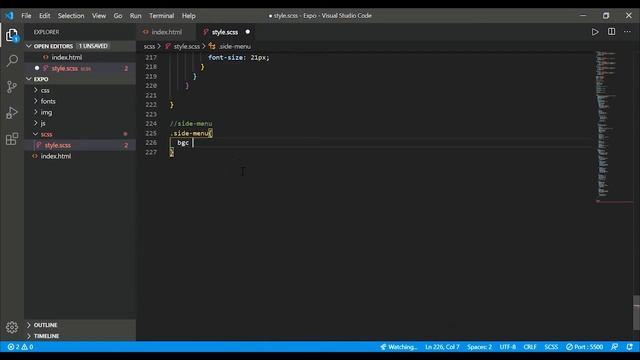Click the style.scss breadcrumb segment
640x360 pixels.
point(187,47)
